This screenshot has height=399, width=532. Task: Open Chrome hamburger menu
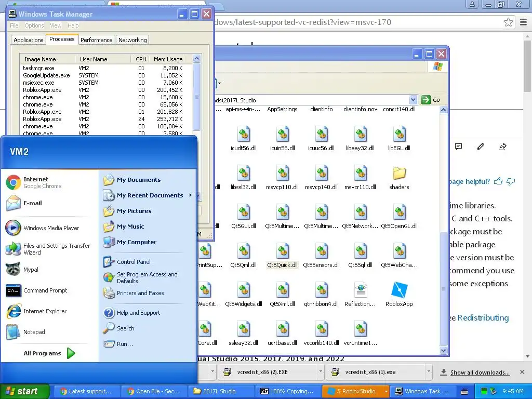point(523,22)
